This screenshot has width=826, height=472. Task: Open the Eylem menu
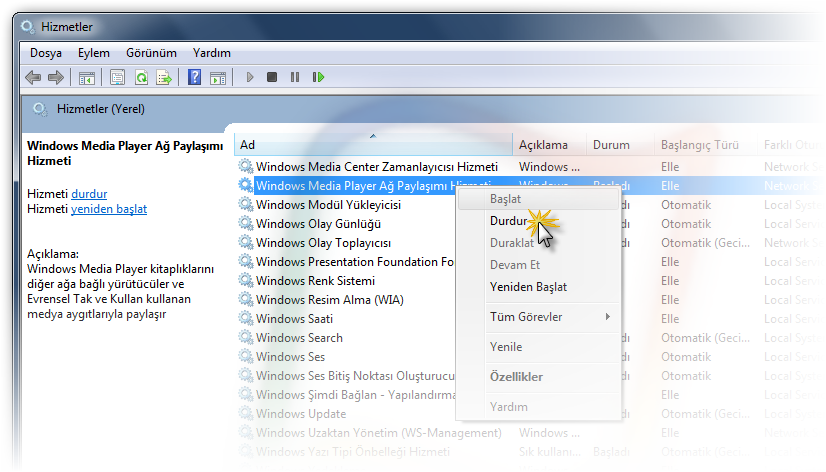[x=94, y=53]
